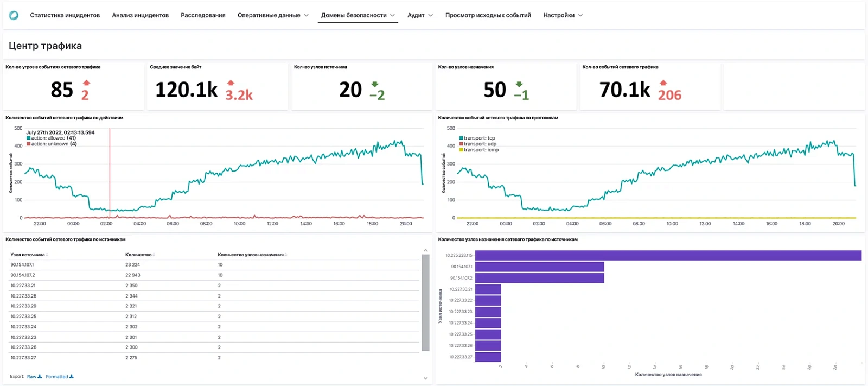Toggle action: allowed legend entry

click(52, 138)
